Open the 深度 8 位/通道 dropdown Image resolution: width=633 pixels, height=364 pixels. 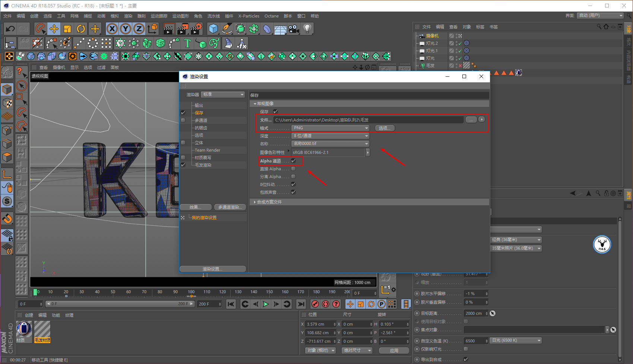[330, 136]
